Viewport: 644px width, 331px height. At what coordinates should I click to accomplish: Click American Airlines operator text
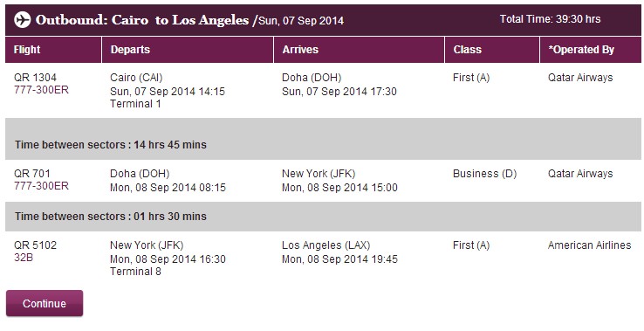[589, 245]
